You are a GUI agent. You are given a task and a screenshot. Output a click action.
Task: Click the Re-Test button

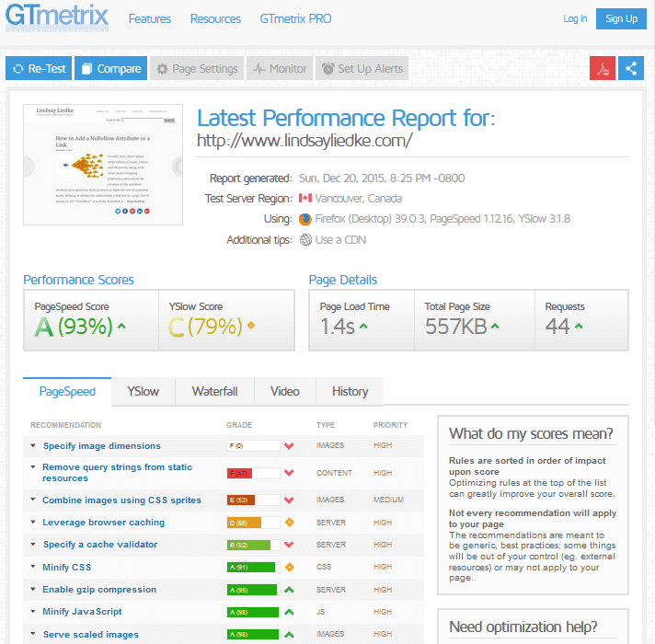[x=39, y=68]
